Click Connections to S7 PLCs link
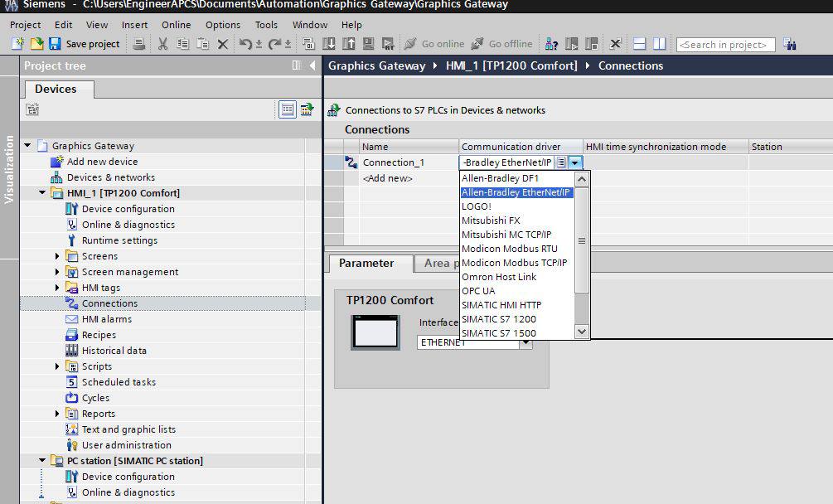The image size is (833, 504). 445,110
